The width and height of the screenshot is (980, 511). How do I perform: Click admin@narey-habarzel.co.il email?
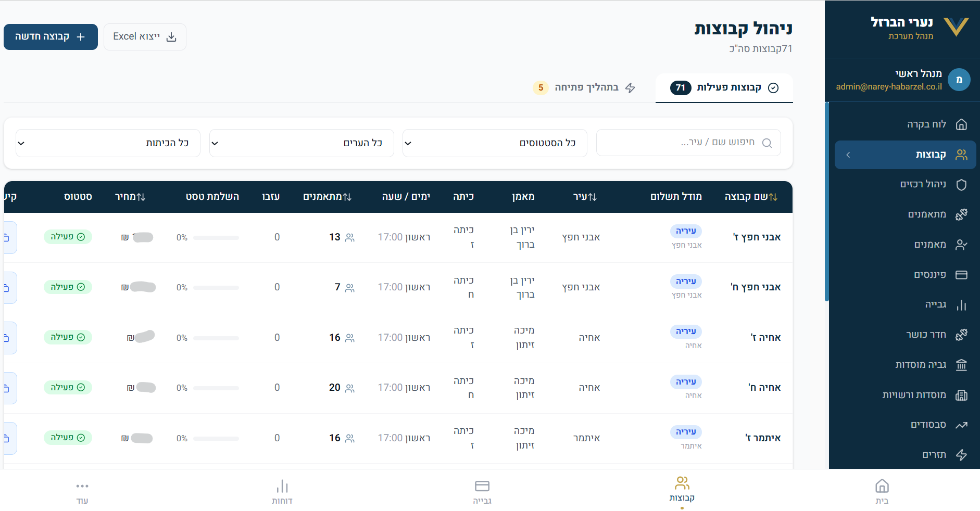coord(889,87)
